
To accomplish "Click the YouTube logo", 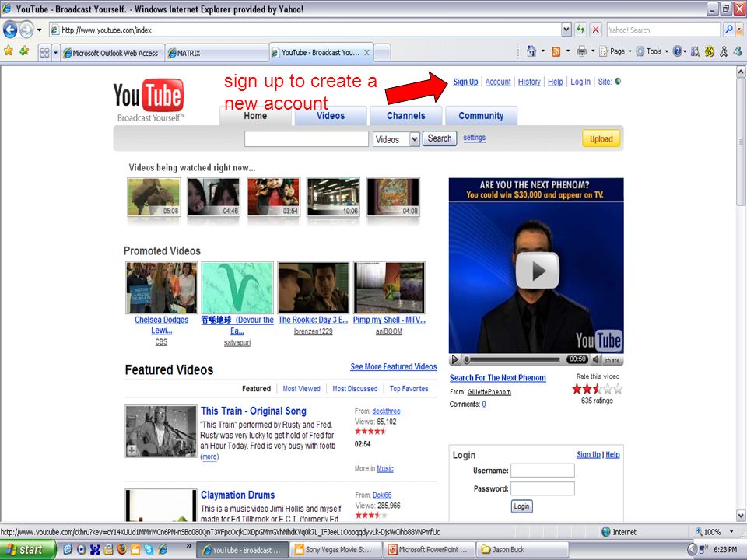I will pos(148,100).
